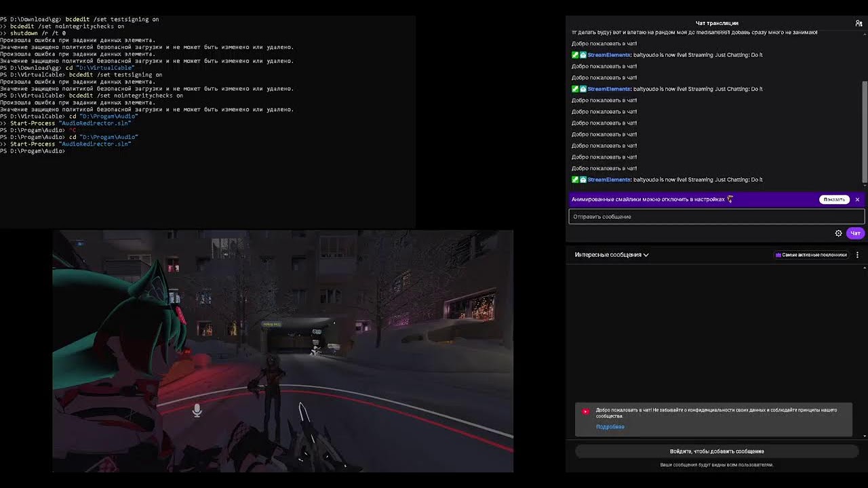Image resolution: width=868 pixels, height=488 pixels.
Task: Click the YouTube chat scroll-down arrow
Action: (864, 436)
